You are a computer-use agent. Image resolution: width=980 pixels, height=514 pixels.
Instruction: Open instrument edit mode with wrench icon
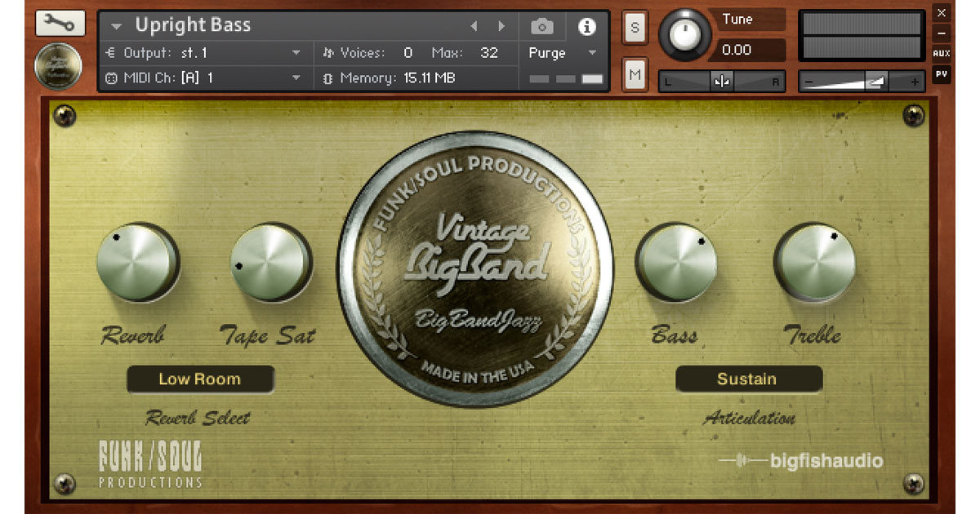[60, 23]
